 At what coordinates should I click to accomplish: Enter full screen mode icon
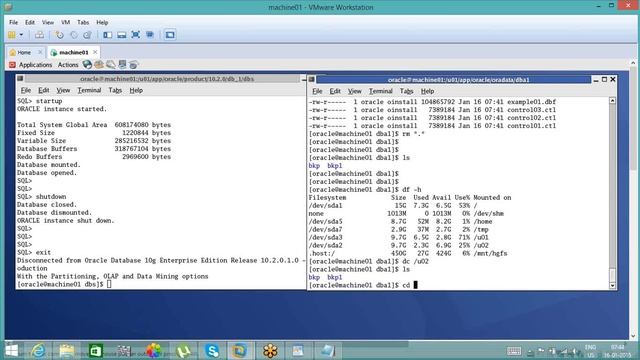pos(136,35)
